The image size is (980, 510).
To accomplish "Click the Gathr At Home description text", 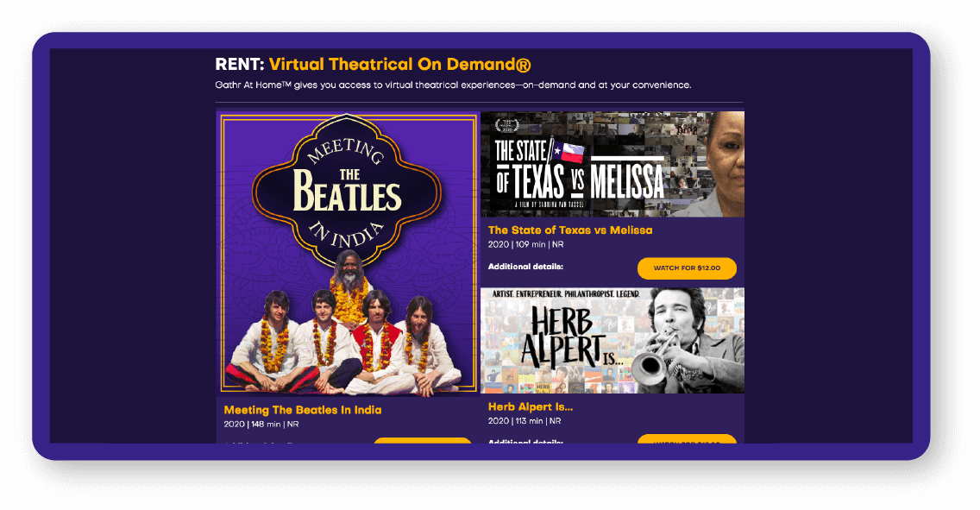I will (x=453, y=85).
